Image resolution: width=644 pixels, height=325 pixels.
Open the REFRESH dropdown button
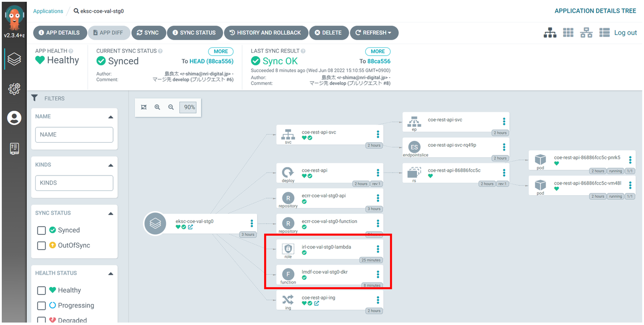click(374, 33)
